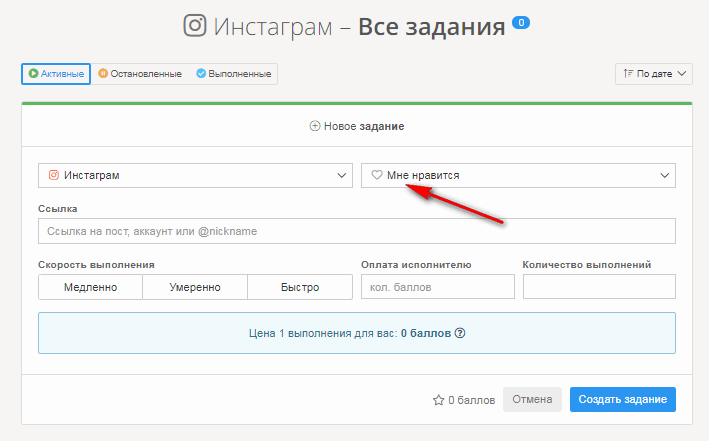Switch to the Остановленные tab
Screen dimensions: 709x441
coord(140,74)
